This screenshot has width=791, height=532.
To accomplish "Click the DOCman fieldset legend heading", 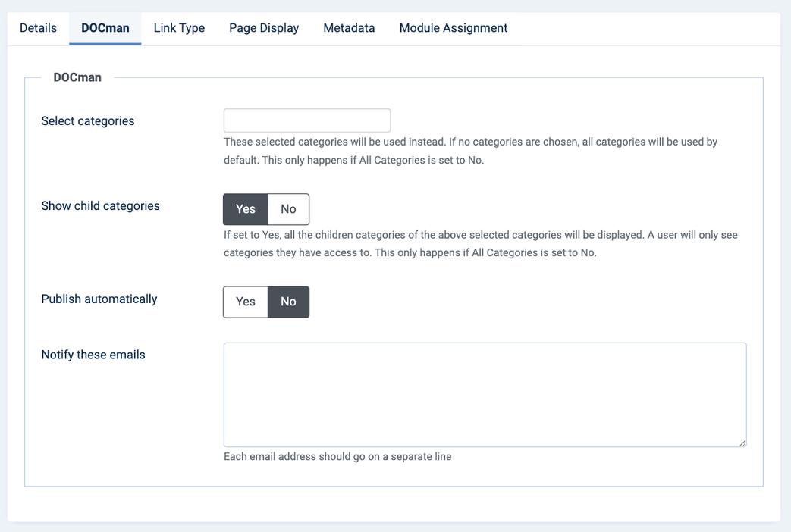I will click(77, 77).
